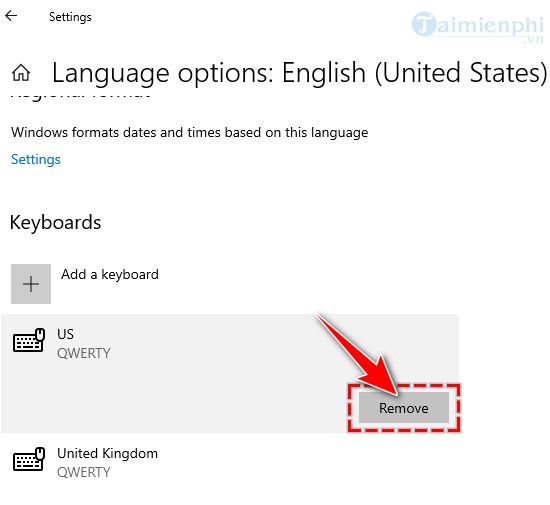Click the Windows formats dates description text
Viewport: 550px width, 505px height.
pyautogui.click(x=189, y=133)
